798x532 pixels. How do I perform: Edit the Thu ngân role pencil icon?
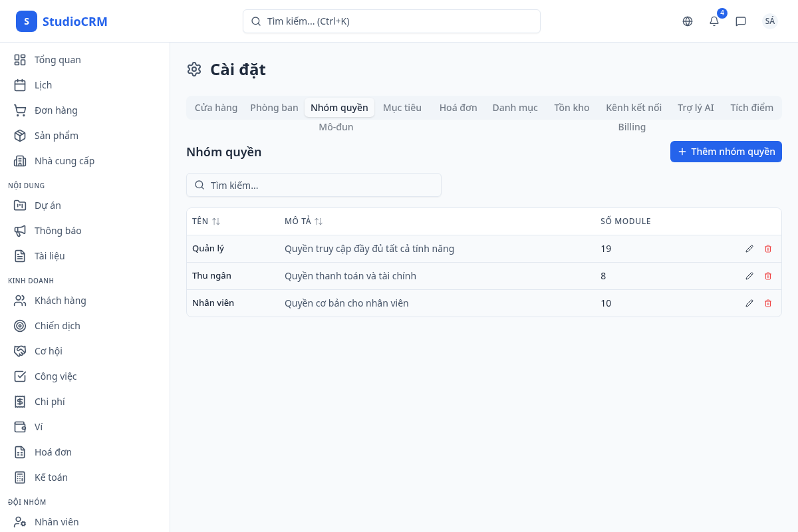[749, 276]
